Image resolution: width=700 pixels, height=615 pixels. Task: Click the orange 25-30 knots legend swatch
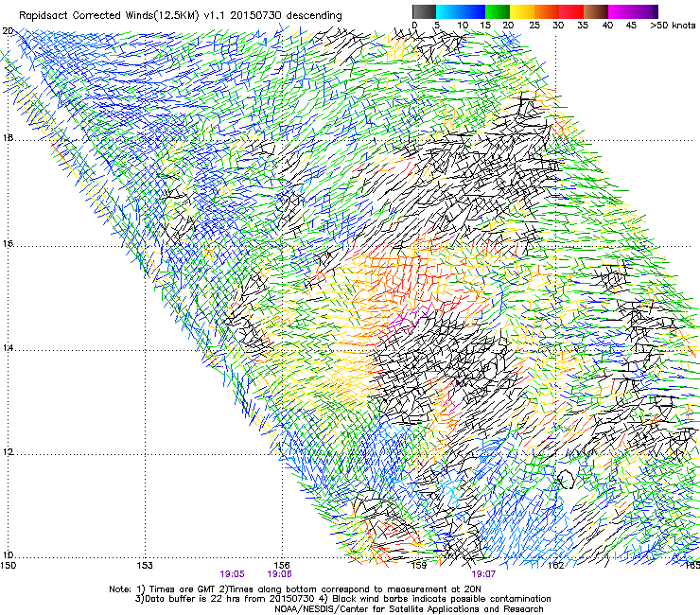[x=547, y=11]
